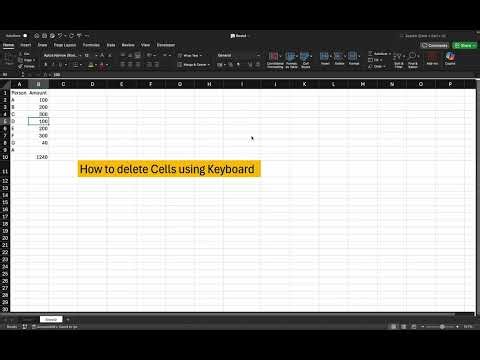Viewport: 480px width, 360px height.
Task: Click the Save icon in title bar
Action: (x=44, y=36)
